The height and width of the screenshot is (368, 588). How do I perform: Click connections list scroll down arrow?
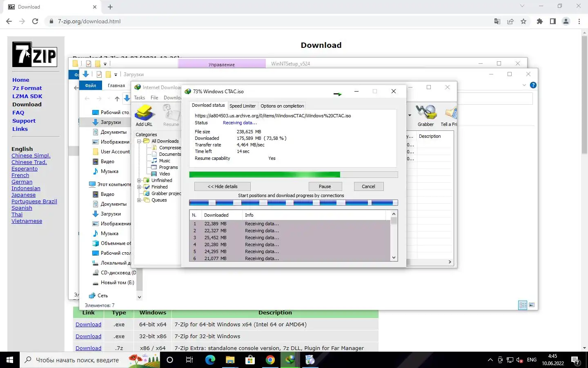coord(394,258)
